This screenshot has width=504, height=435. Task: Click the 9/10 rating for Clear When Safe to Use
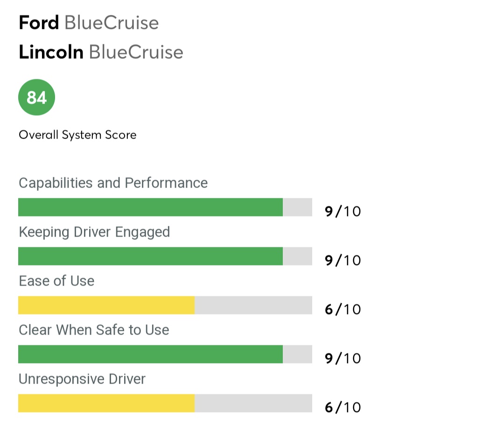click(x=343, y=358)
